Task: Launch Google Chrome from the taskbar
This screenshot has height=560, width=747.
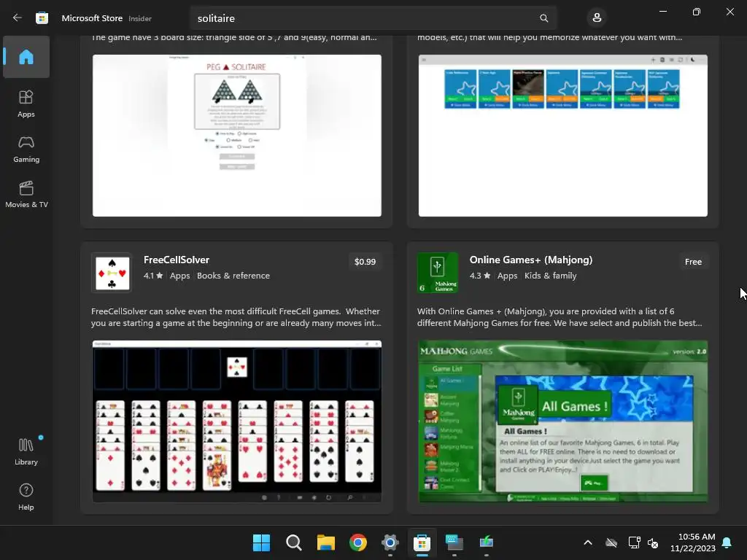Action: (357, 542)
